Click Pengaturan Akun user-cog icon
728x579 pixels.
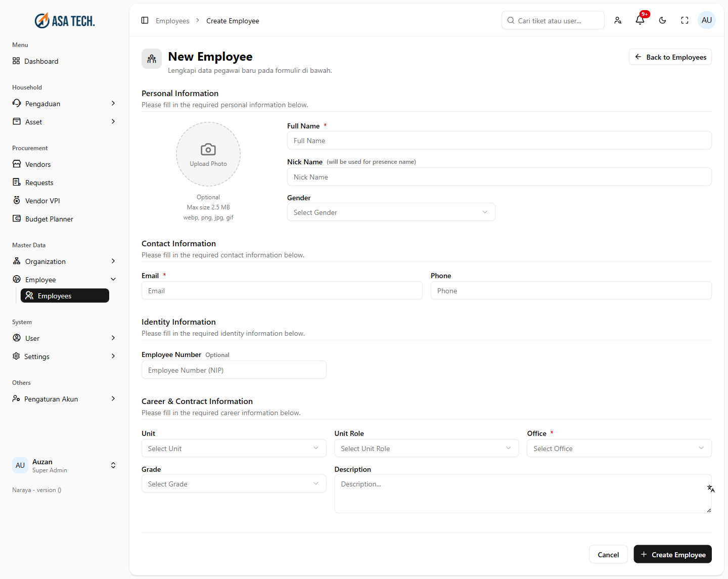(x=16, y=398)
